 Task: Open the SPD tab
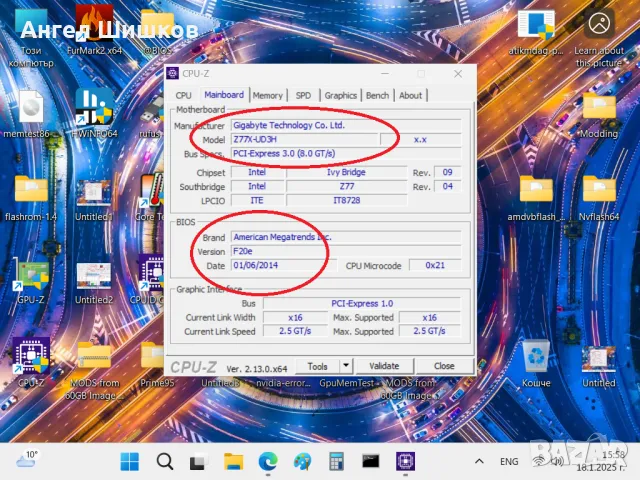(303, 95)
